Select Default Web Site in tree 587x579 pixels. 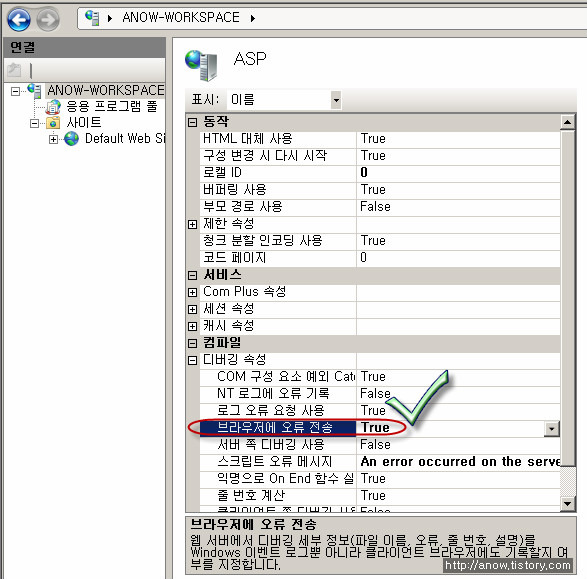pos(124,138)
